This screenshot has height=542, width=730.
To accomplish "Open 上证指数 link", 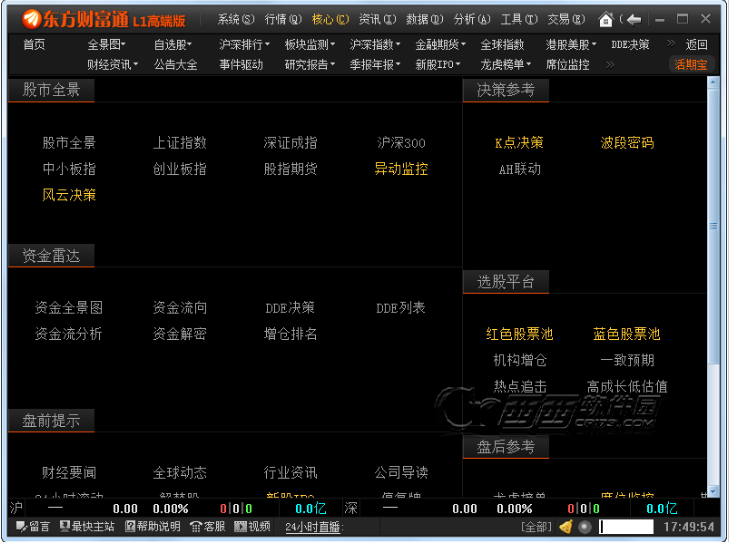I will point(180,143).
